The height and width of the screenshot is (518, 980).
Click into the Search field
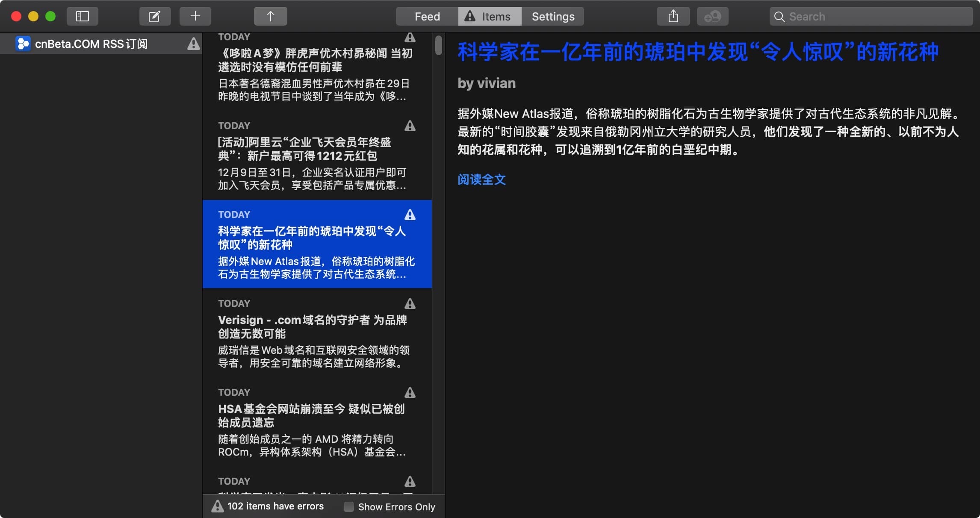(x=871, y=16)
